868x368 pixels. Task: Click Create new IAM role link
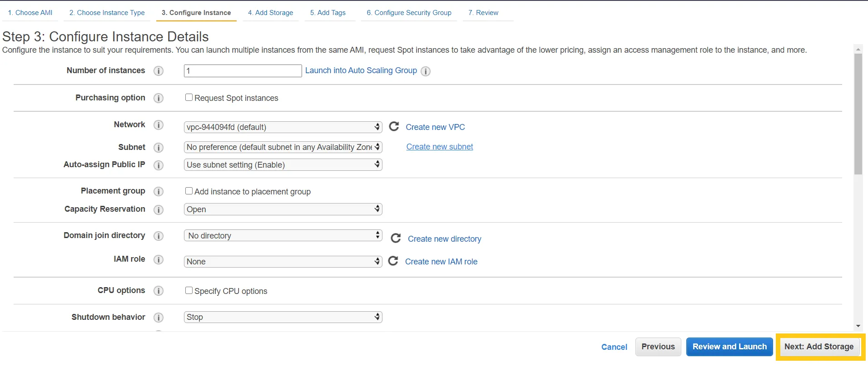point(441,262)
